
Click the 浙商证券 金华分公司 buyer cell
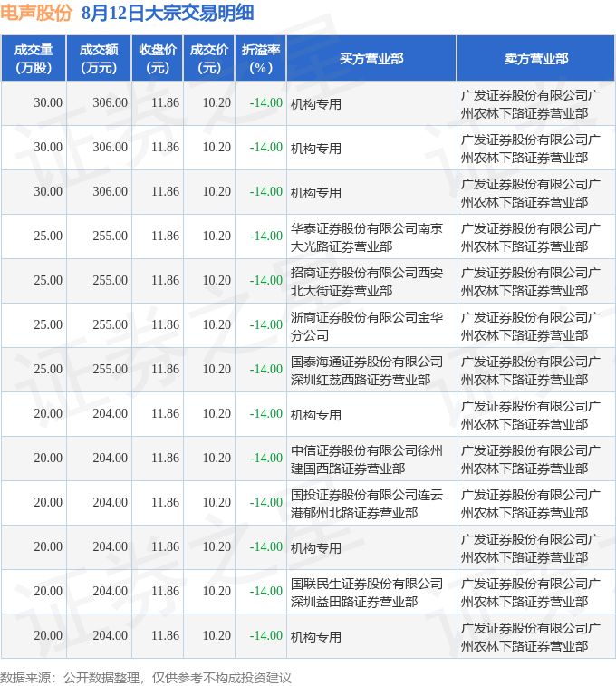point(366,325)
